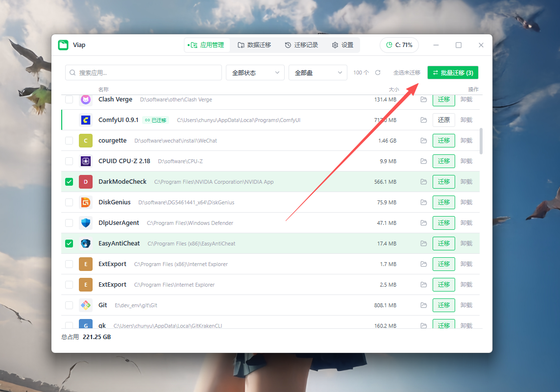Click the 批量迁移 (3) button
560x392 pixels.
(453, 73)
